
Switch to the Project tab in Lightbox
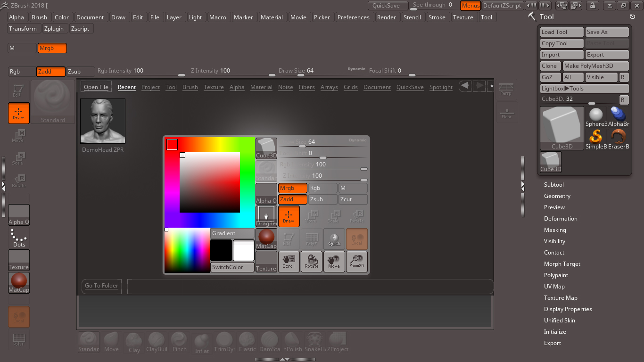(x=150, y=87)
